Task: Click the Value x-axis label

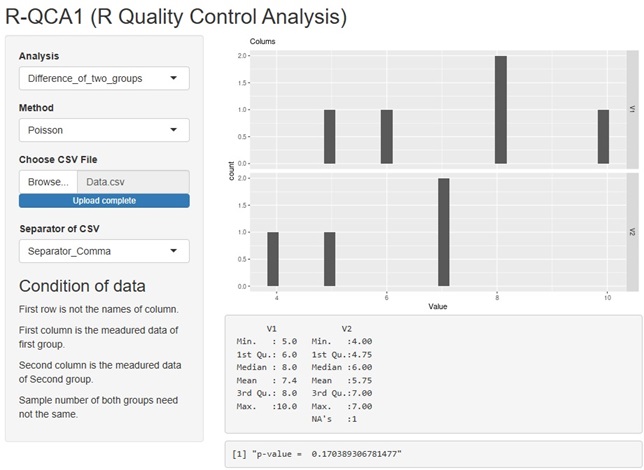Action: pos(437,306)
